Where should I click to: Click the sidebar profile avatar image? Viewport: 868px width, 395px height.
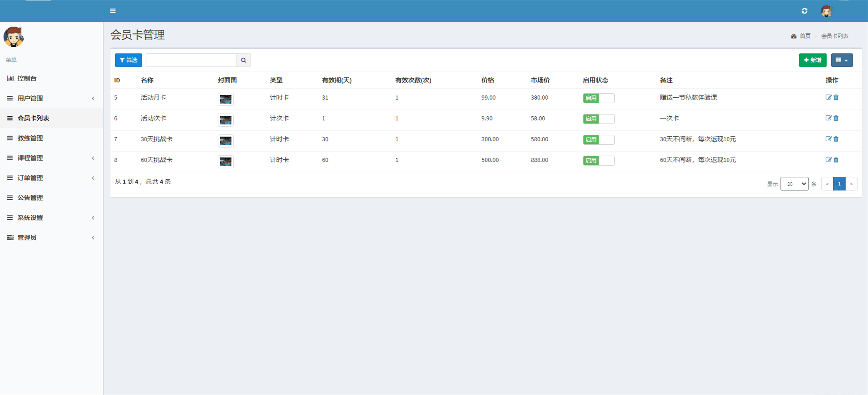(14, 37)
